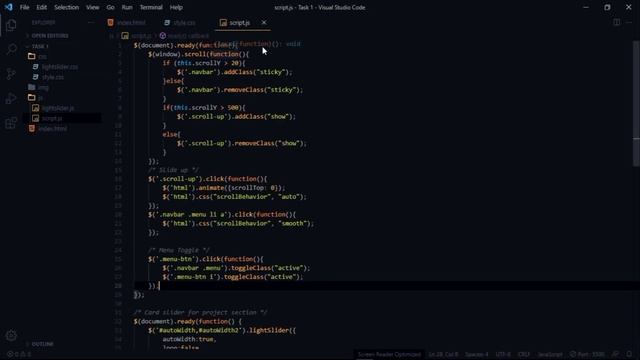The height and width of the screenshot is (360, 640).
Task: Open the Search view in activity bar
Action: coord(11,49)
